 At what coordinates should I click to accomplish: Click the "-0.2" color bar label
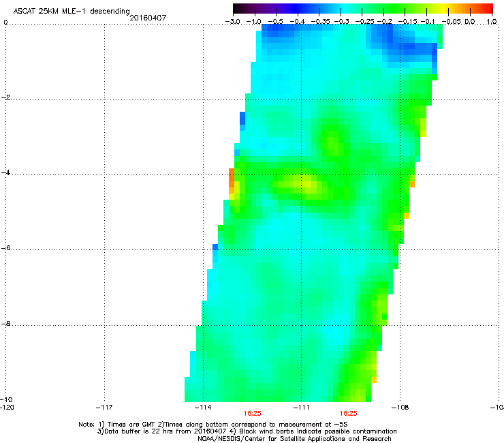(x=385, y=22)
